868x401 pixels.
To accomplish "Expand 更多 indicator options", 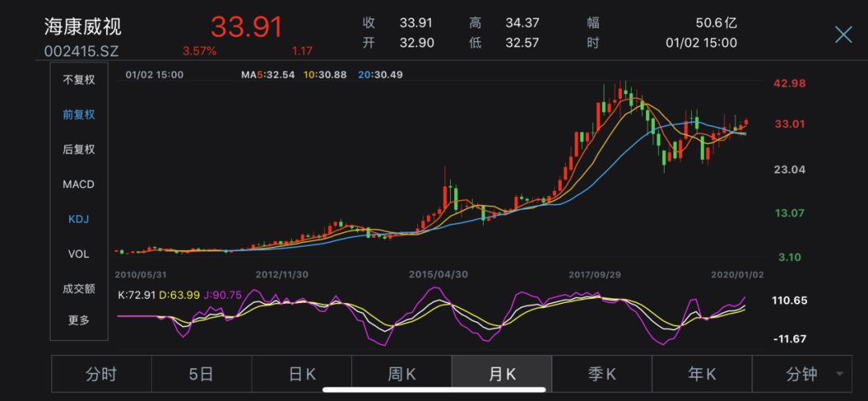I will click(x=79, y=320).
